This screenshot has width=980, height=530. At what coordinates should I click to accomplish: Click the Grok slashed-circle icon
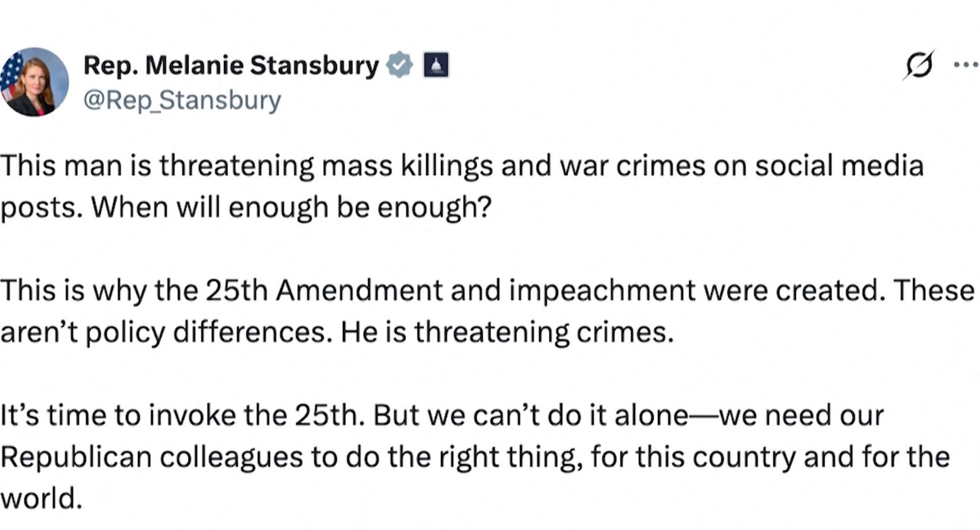pos(918,65)
